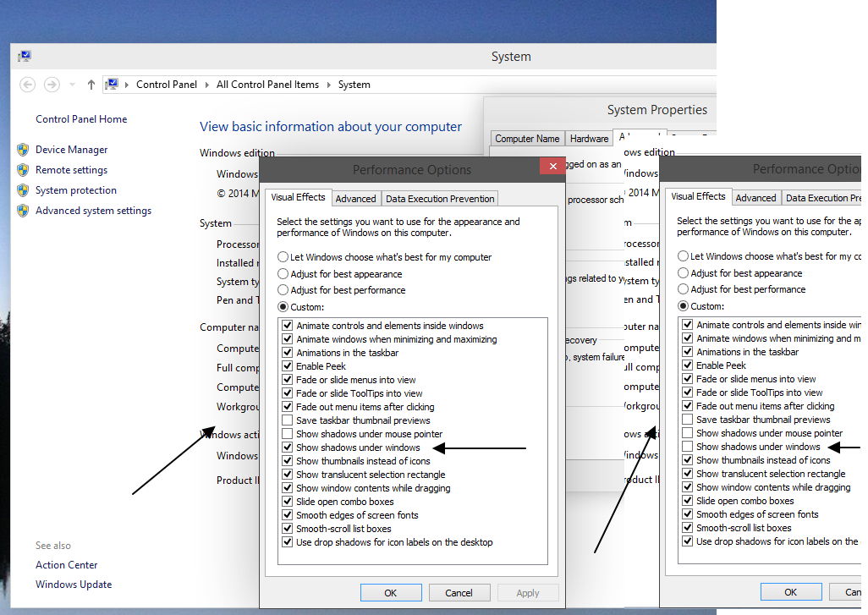Viewport: 868px width, 615px height.
Task: Open Control Panel Home link
Action: click(81, 119)
